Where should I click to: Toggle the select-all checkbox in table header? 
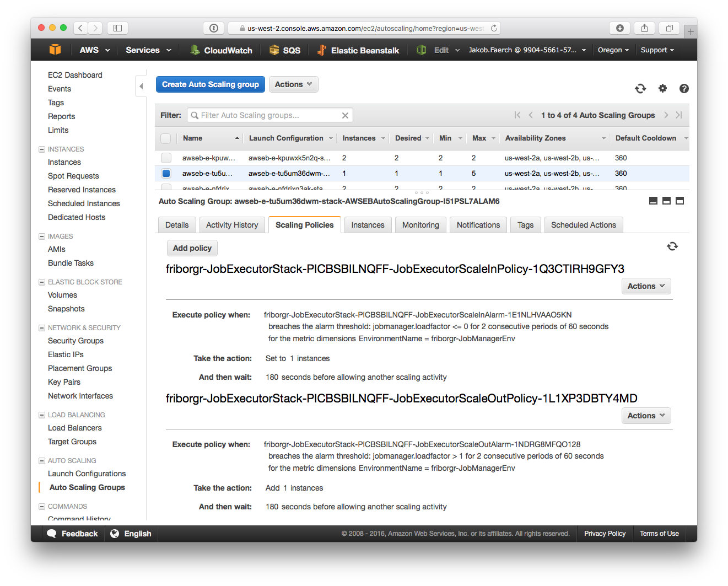pos(165,138)
